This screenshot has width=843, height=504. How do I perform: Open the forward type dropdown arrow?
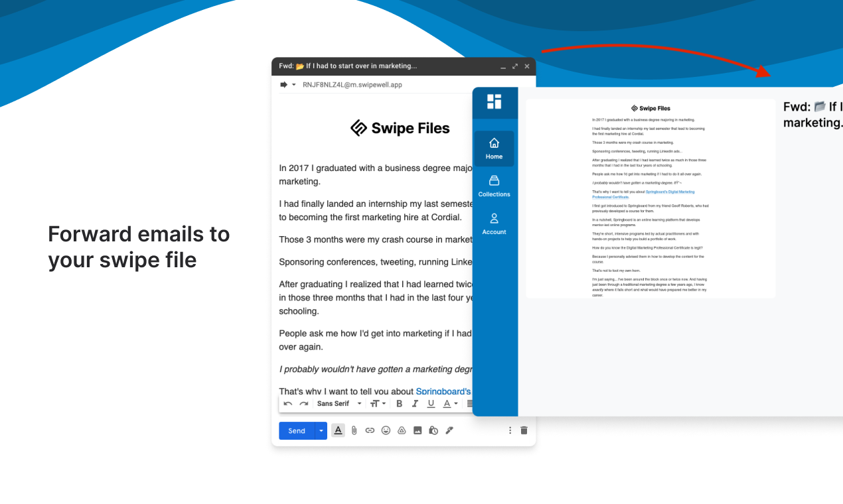click(294, 85)
